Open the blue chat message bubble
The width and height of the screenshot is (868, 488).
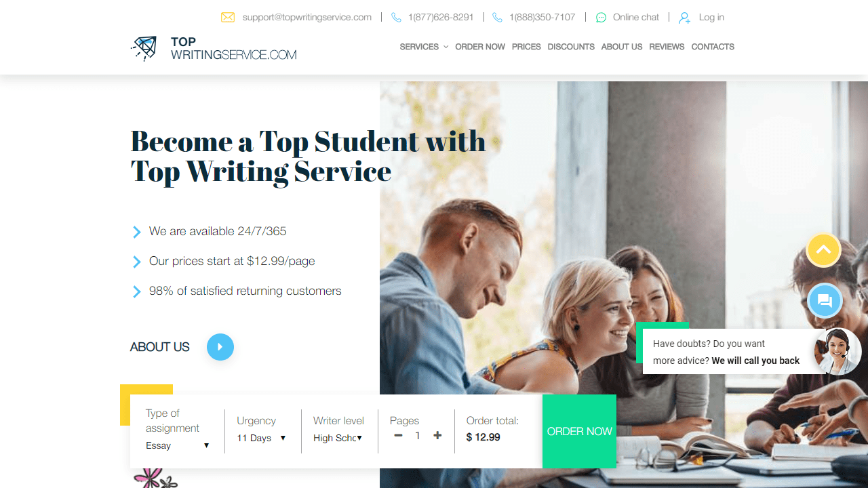(825, 301)
